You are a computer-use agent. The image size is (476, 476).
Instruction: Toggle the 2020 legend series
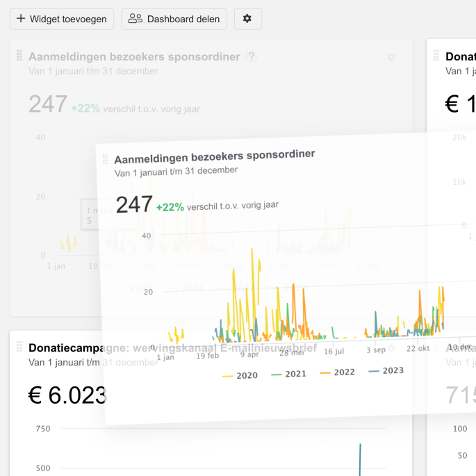pos(240,376)
